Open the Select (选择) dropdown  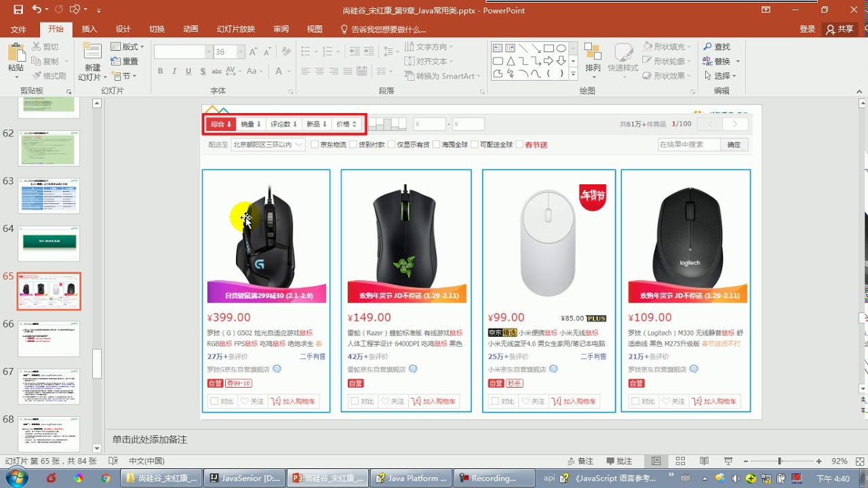coord(720,76)
